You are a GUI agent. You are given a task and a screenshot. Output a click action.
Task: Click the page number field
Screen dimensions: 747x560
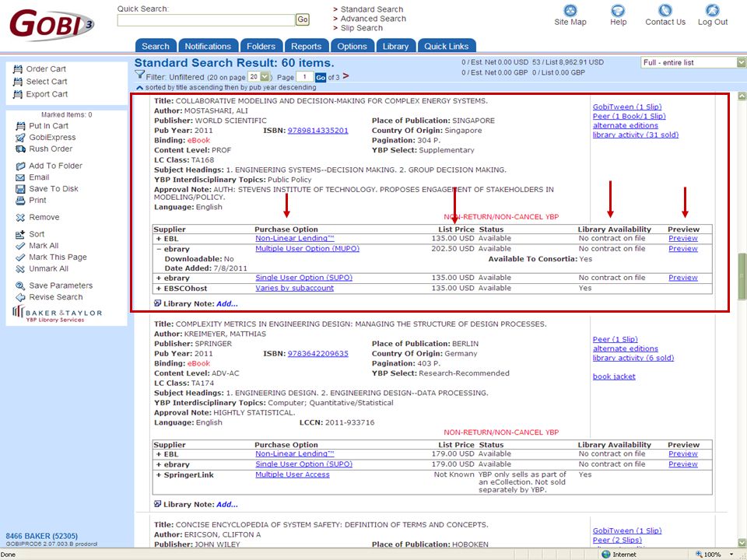[304, 77]
